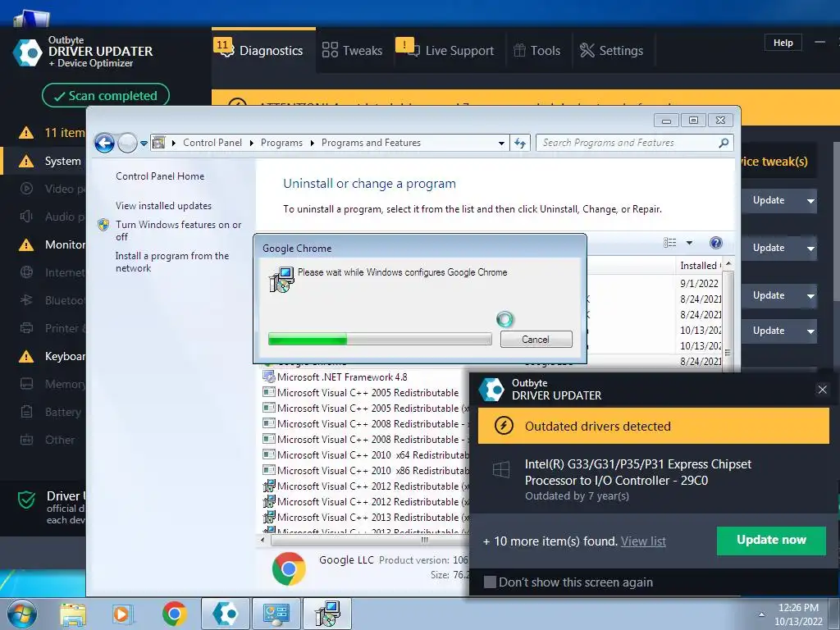Switch to the Tweaks tab
The height and width of the screenshot is (630, 840).
352,50
